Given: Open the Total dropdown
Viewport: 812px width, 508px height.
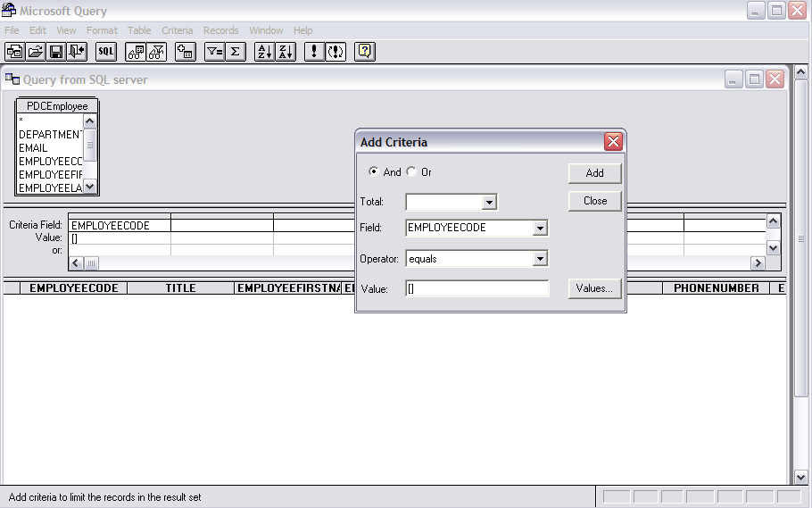Looking at the screenshot, I should [489, 202].
